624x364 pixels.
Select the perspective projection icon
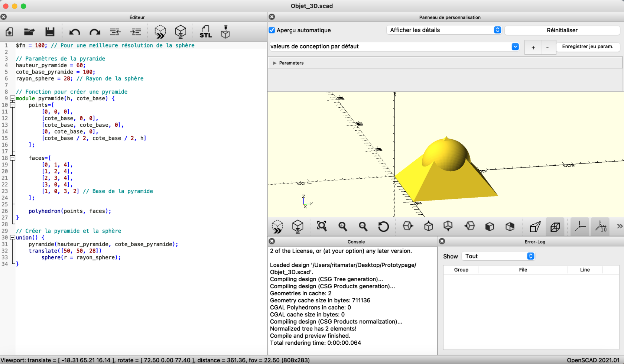[535, 227]
